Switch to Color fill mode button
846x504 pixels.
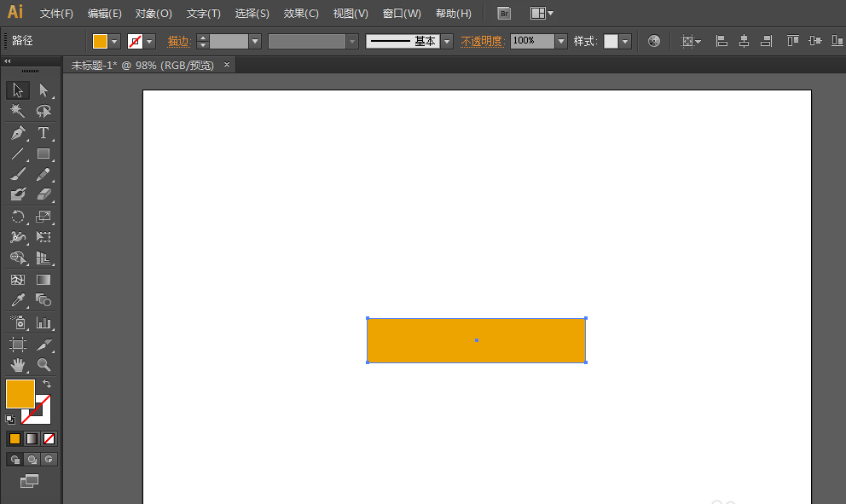15,438
